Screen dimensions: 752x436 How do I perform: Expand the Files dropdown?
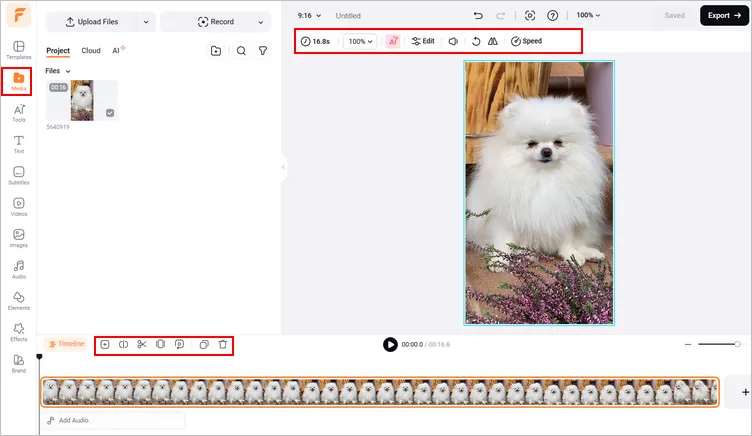58,71
